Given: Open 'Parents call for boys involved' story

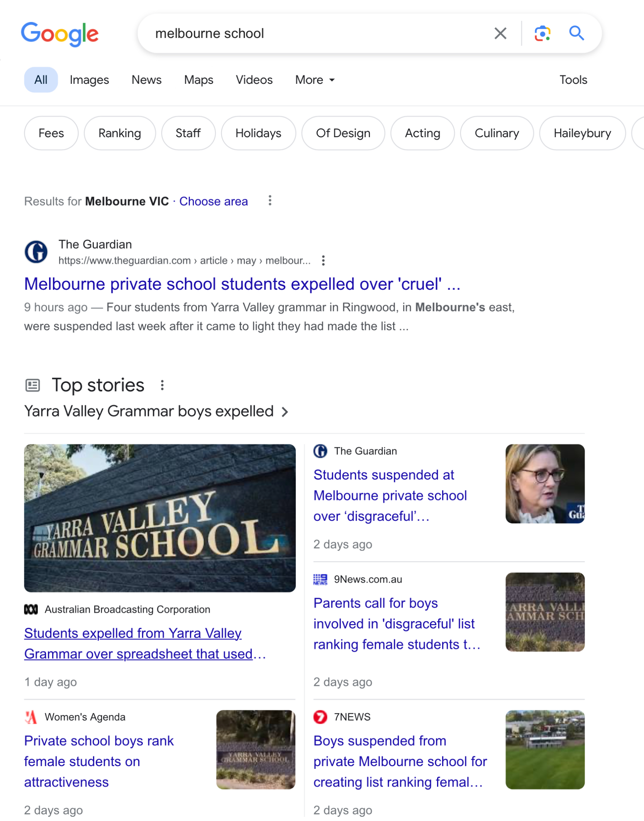Looking at the screenshot, I should coord(397,624).
